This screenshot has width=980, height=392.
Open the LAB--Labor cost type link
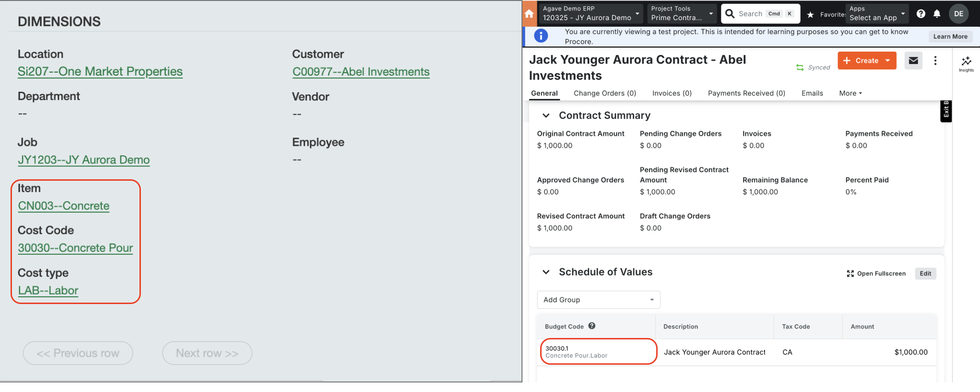(x=48, y=290)
